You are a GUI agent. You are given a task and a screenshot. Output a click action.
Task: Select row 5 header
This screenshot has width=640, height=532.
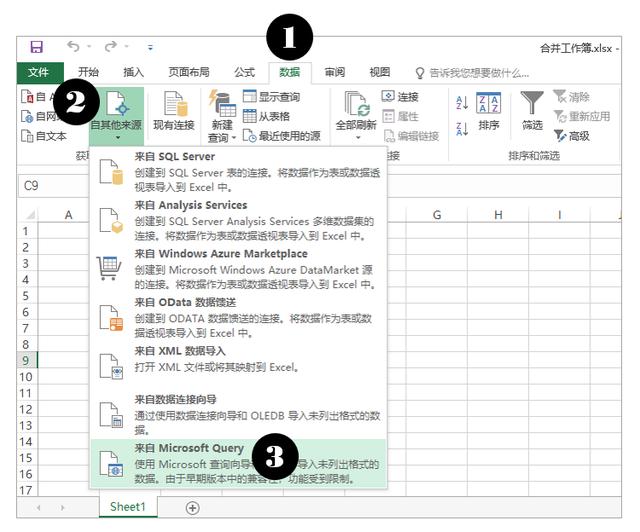click(27, 296)
